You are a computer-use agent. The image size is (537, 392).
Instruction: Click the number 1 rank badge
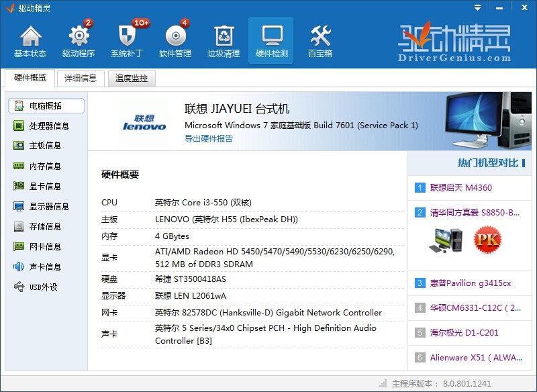pyautogui.click(x=420, y=188)
